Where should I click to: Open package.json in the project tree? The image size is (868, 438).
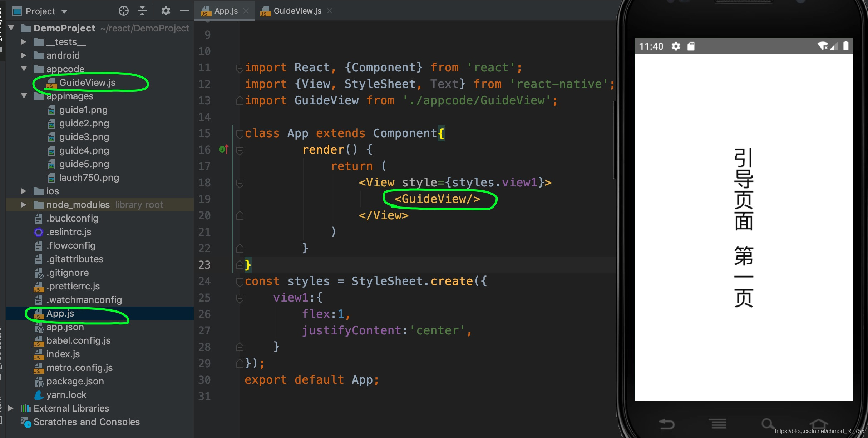(75, 381)
